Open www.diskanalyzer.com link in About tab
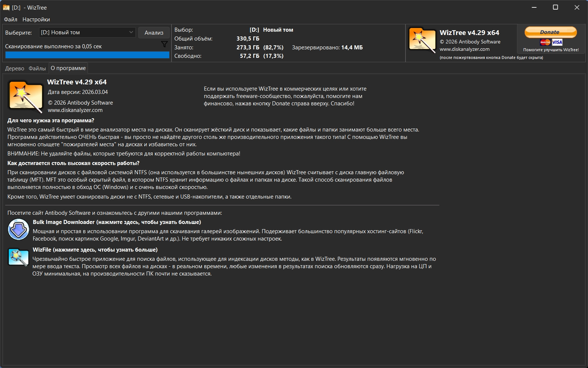 point(75,110)
